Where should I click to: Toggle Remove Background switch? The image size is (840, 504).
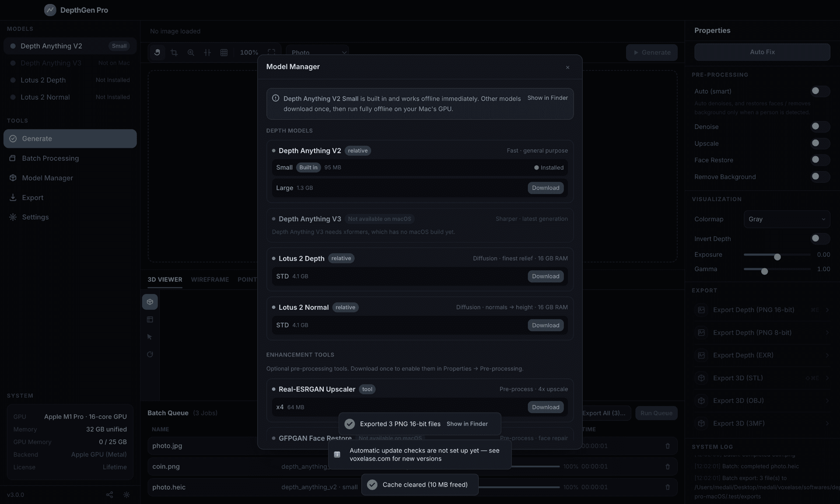click(x=819, y=176)
